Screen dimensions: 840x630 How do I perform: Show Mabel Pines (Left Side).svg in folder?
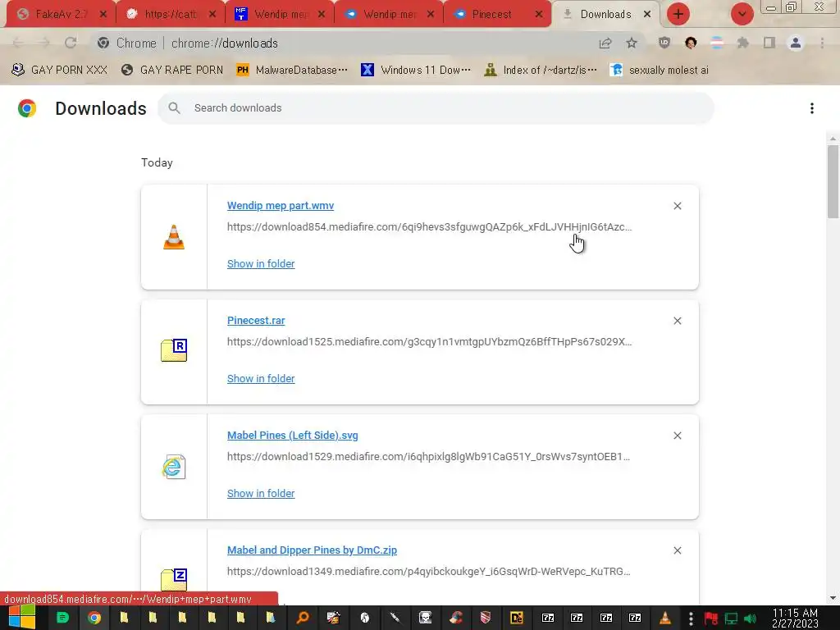click(261, 493)
